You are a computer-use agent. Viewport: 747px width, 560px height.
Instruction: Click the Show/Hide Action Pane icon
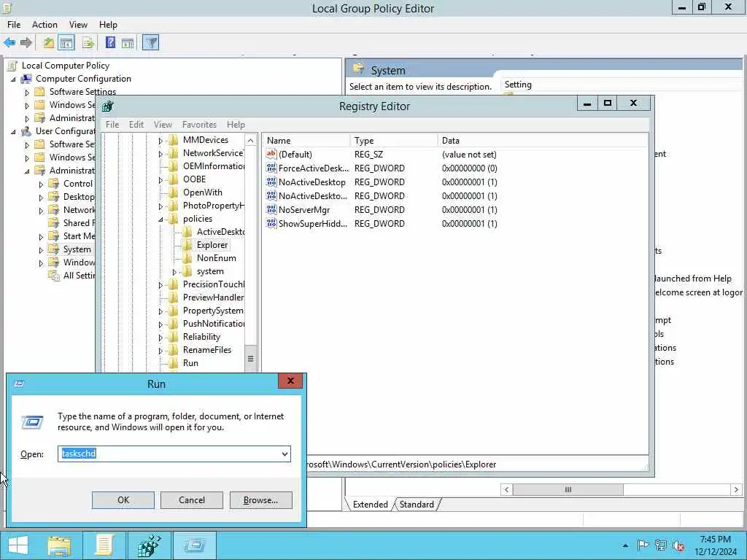(x=128, y=43)
